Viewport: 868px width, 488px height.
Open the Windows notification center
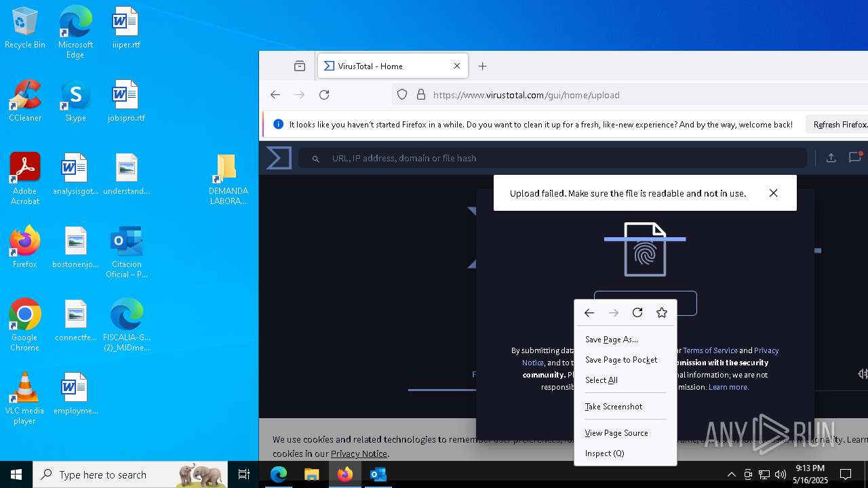pos(846,474)
